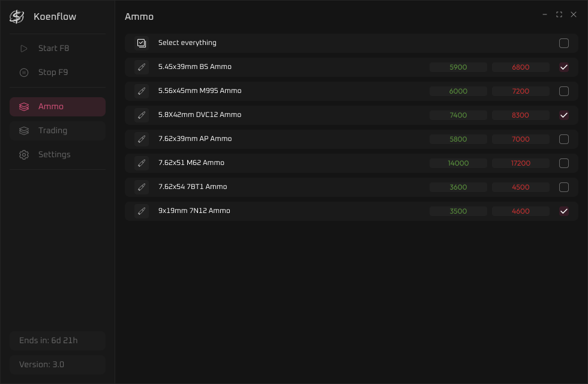Click the Stop F9 pause icon

23,73
